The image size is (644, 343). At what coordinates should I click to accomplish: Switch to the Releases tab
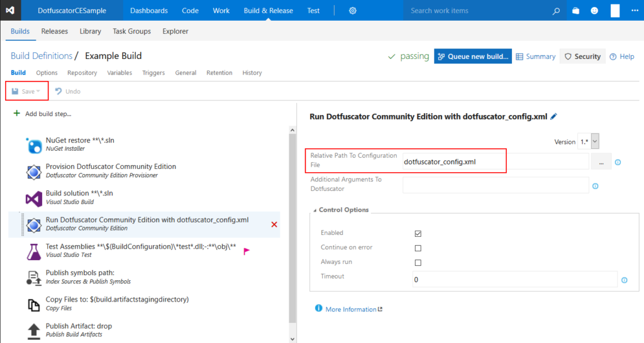pos(54,31)
